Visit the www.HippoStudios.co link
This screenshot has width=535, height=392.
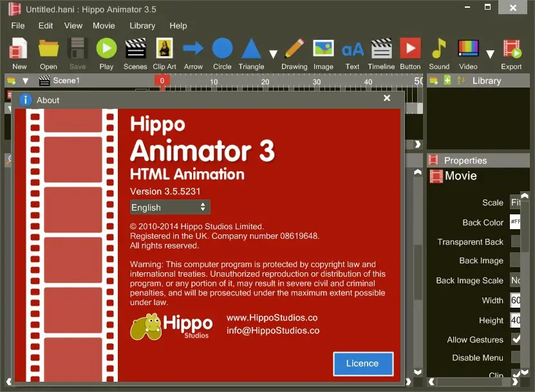(x=272, y=317)
